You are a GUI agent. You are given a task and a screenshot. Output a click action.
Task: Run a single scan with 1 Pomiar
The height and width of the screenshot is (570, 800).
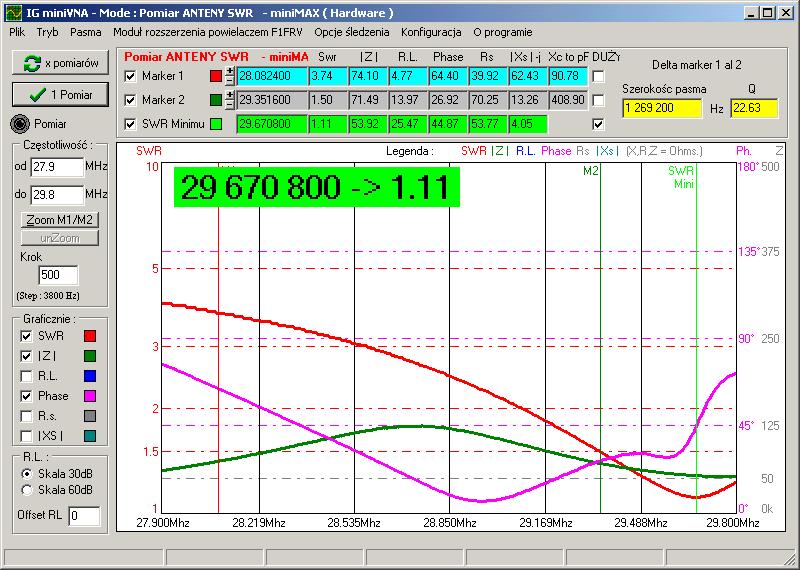60,94
